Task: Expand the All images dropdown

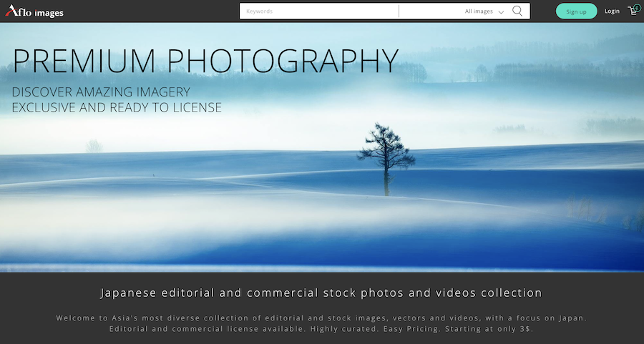Action: point(484,11)
